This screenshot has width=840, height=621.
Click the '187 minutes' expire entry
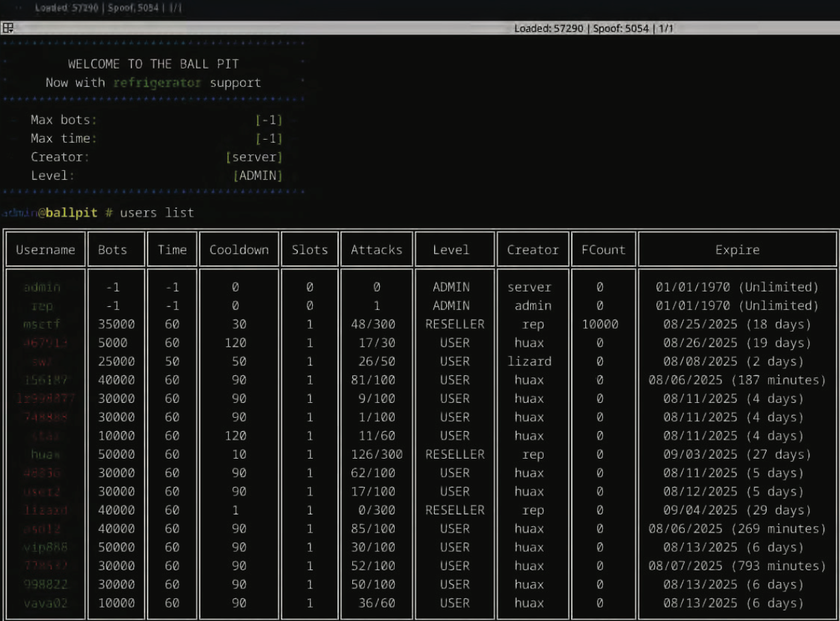coord(737,380)
